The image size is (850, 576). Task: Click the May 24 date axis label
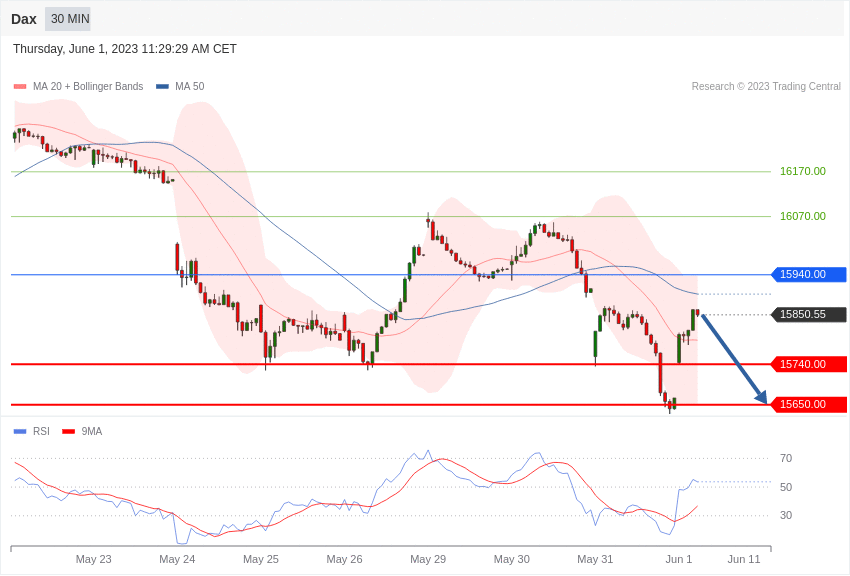point(177,559)
